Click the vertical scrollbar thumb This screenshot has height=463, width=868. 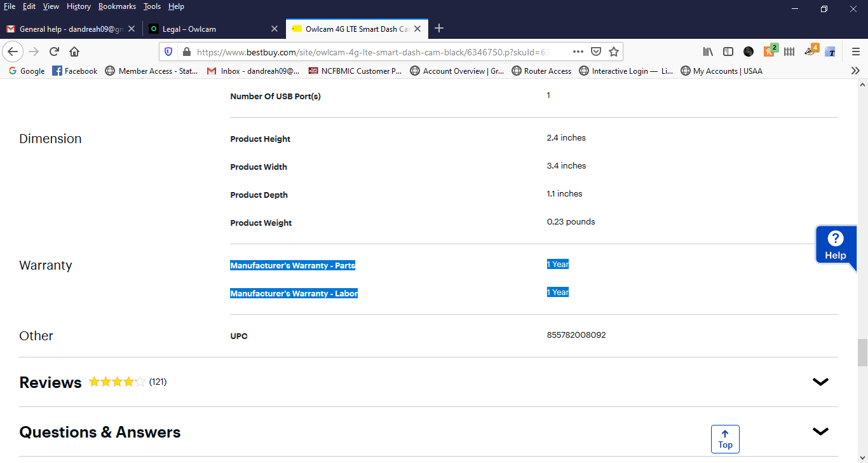tap(862, 353)
